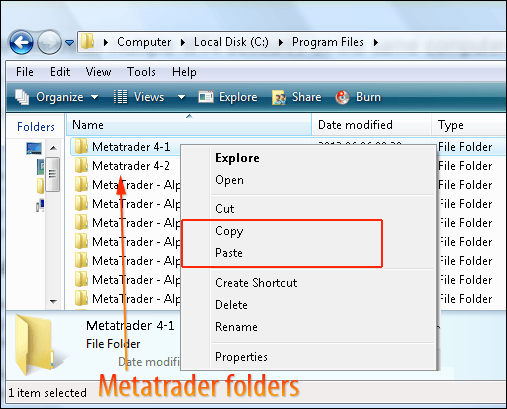Choose Cut in the context menu
The width and height of the screenshot is (507, 409).
pos(225,209)
